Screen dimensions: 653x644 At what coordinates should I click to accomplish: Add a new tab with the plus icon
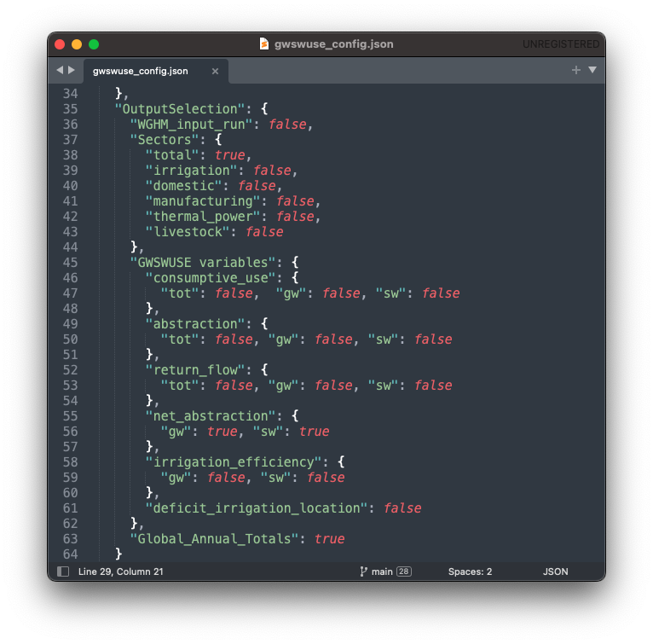coord(576,70)
